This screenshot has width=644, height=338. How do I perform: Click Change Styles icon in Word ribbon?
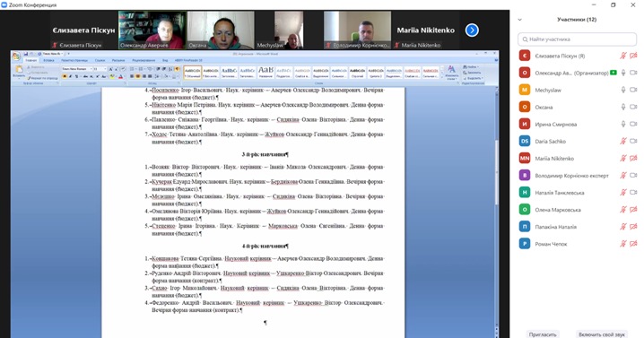[451, 72]
